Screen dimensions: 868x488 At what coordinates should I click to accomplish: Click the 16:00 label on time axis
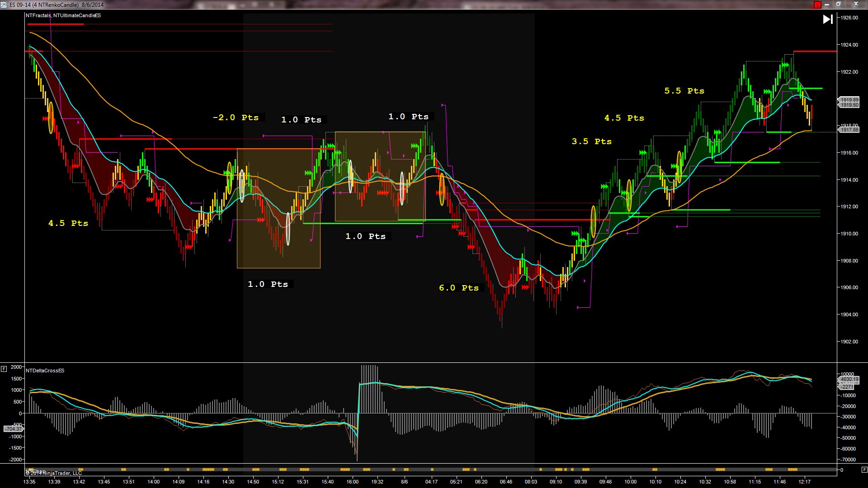(x=352, y=482)
